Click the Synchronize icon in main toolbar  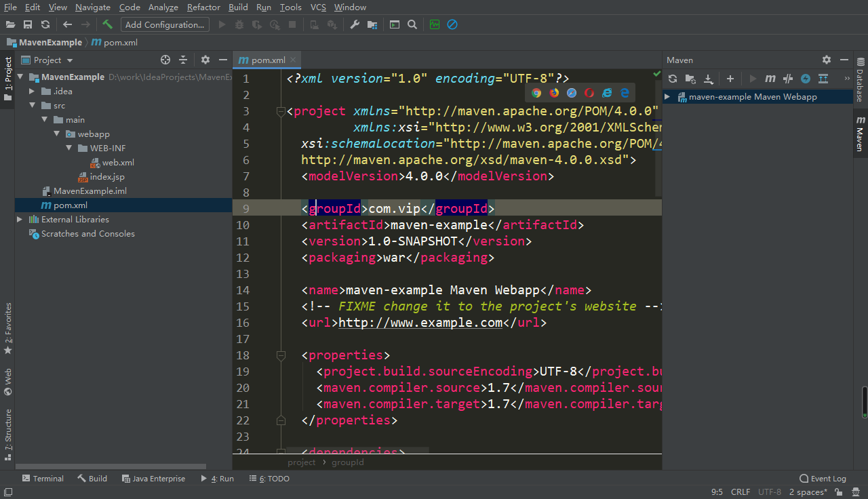45,24
